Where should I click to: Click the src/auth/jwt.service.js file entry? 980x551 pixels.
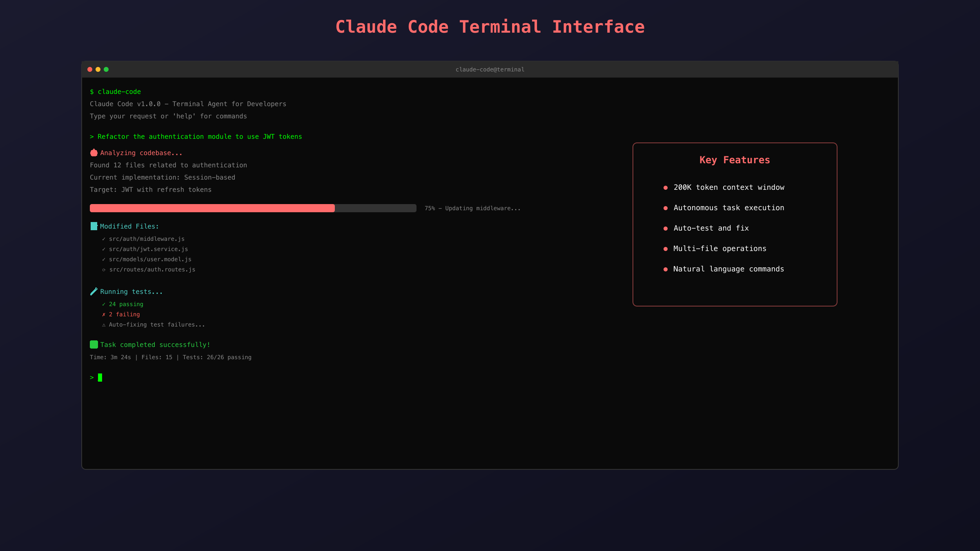point(145,249)
